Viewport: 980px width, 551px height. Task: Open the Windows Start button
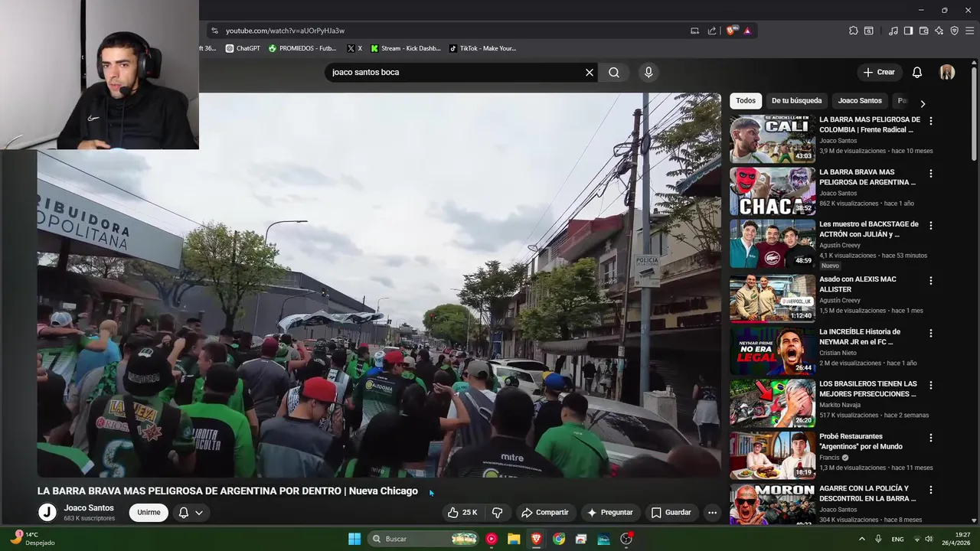coord(354,539)
